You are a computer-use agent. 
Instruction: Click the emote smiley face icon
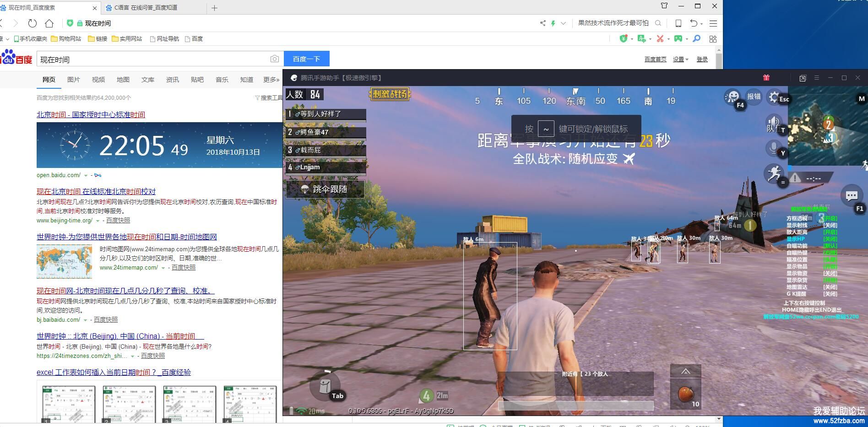[x=732, y=97]
